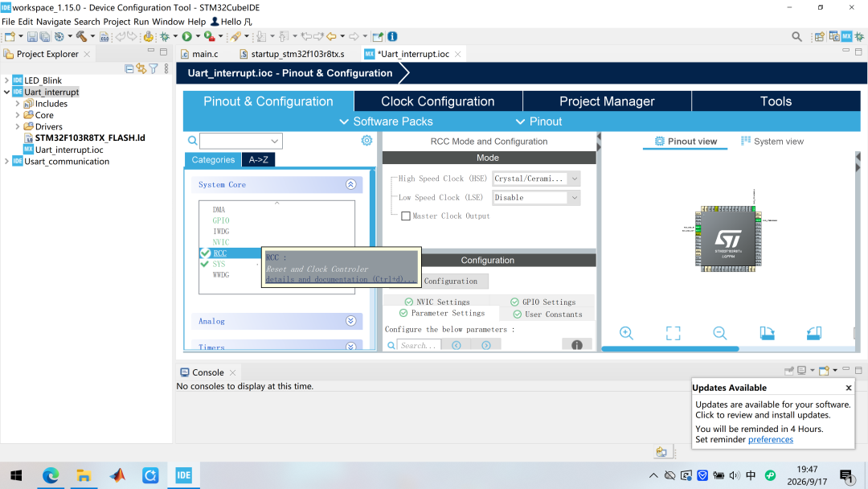Viewport: 868px width, 489px height.
Task: Click the preferences link in update popup
Action: [771, 439]
